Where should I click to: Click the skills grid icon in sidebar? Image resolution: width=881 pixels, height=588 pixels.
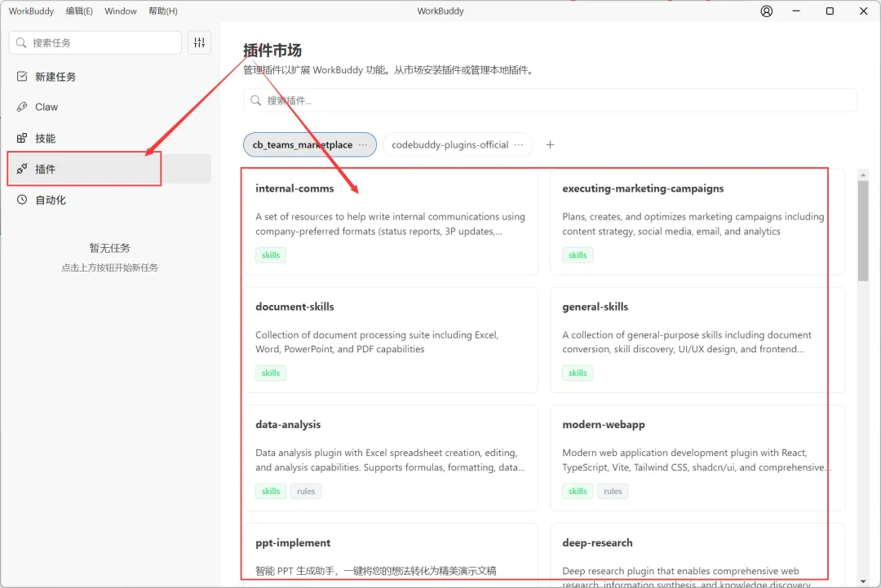coord(22,138)
